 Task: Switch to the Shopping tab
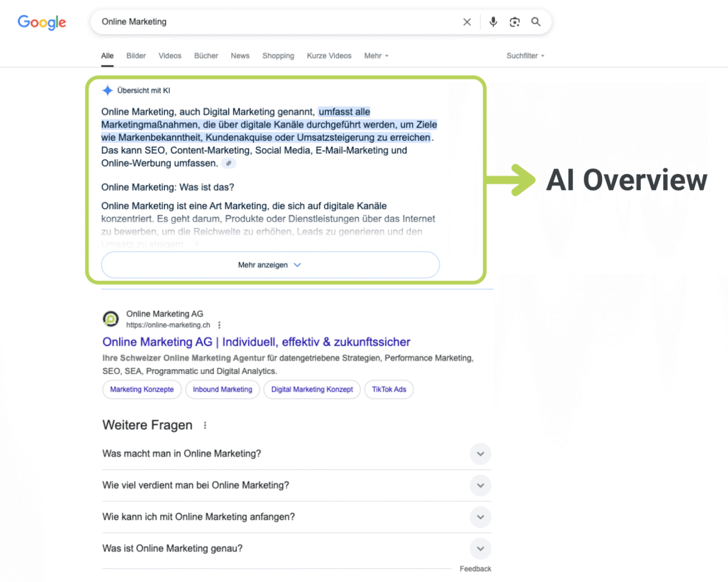coord(278,56)
